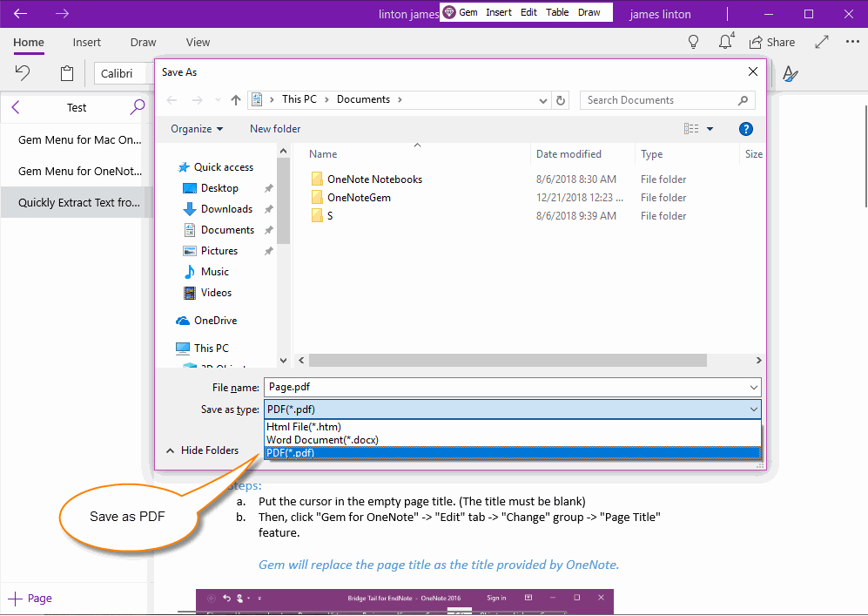
Task: Open the Gem Table menu
Action: click(x=557, y=12)
